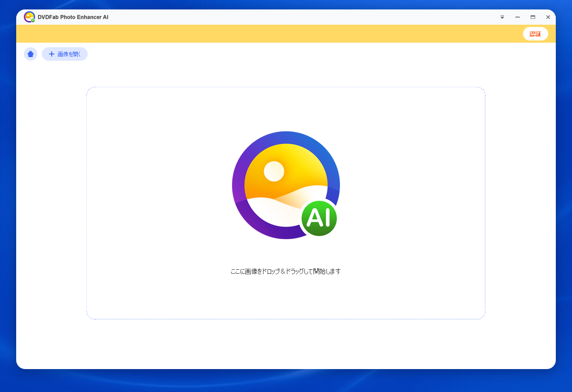Screen dimensions: 572x392
Task: Minimize the Photo Enhancer AI window
Action: pyautogui.click(x=518, y=17)
